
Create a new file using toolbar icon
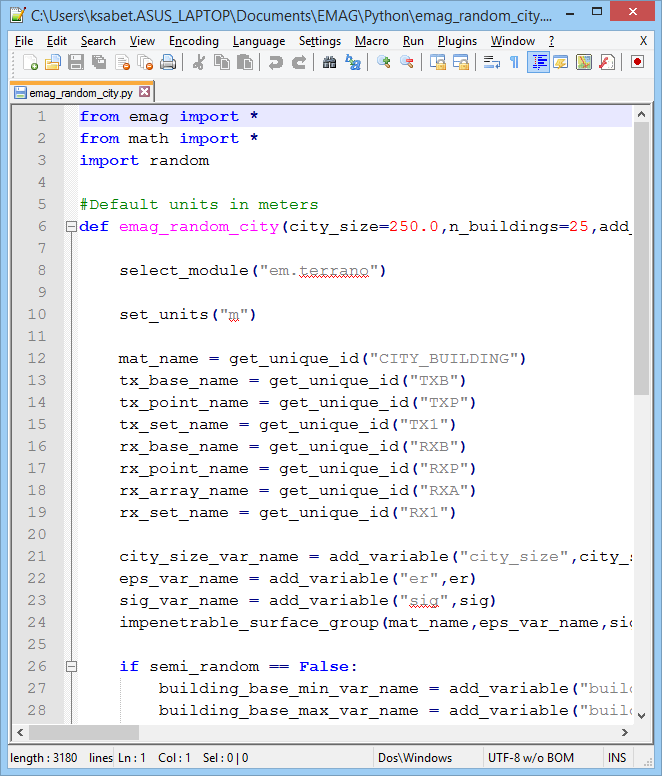pyautogui.click(x=31, y=62)
